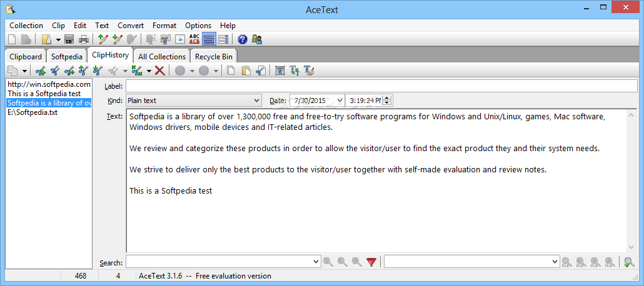Print using the printer icon

tap(84, 39)
